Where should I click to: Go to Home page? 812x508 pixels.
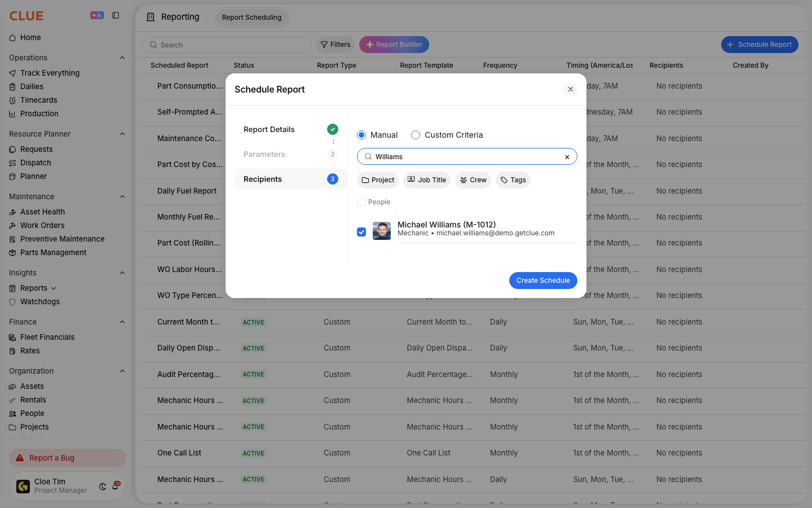(30, 37)
